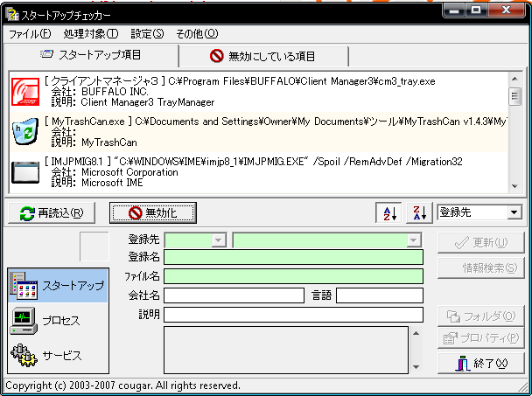Screen dimensions: 532x396
Task: Click the フォルダ(O) button
Action: (481, 316)
